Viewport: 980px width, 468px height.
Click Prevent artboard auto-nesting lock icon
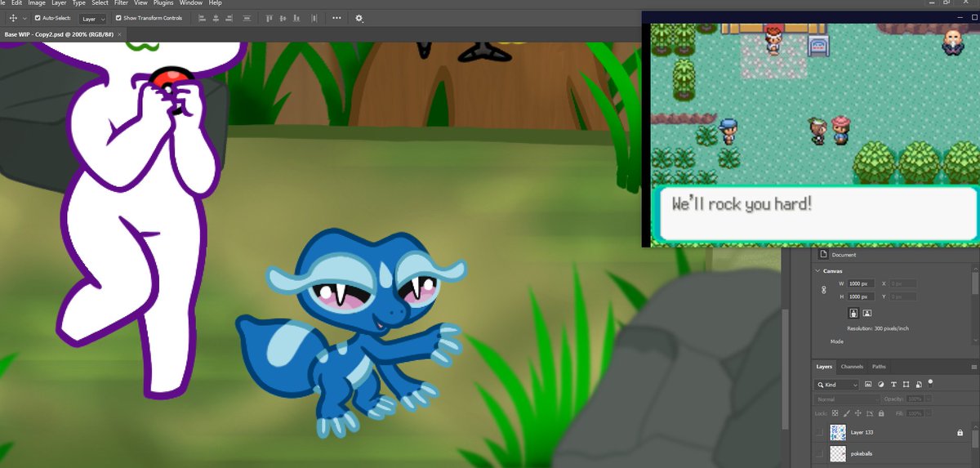click(870, 413)
